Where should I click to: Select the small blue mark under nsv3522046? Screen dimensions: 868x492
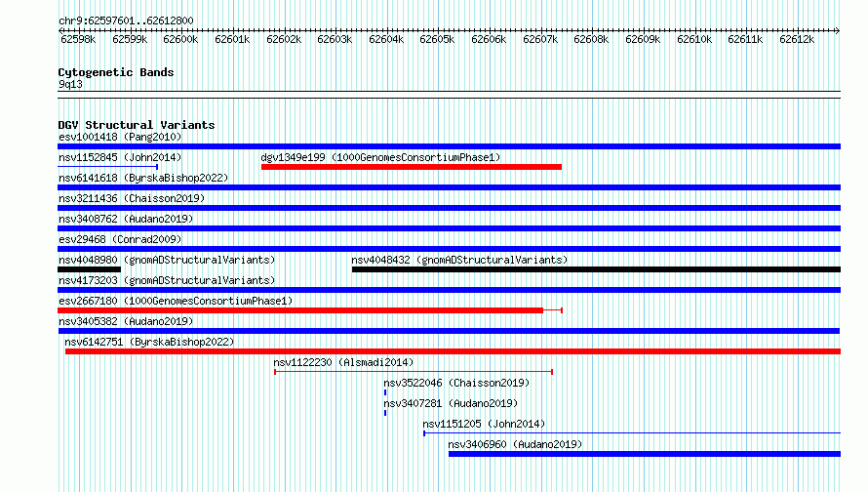[385, 392]
